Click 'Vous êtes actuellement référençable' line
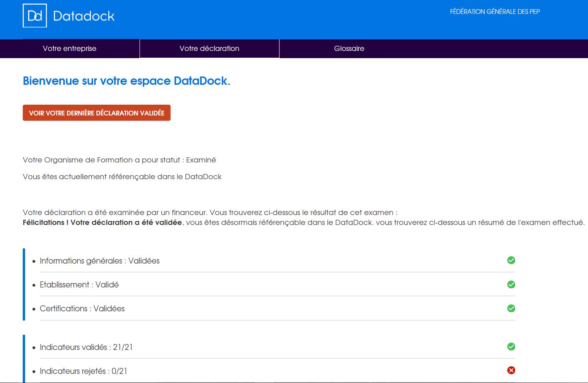588x383 pixels. click(x=122, y=177)
